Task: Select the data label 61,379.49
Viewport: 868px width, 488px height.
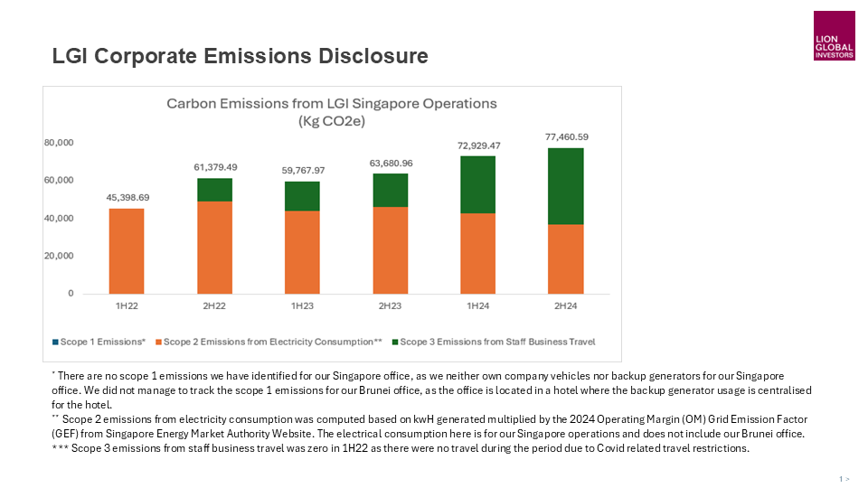Action: (215, 167)
